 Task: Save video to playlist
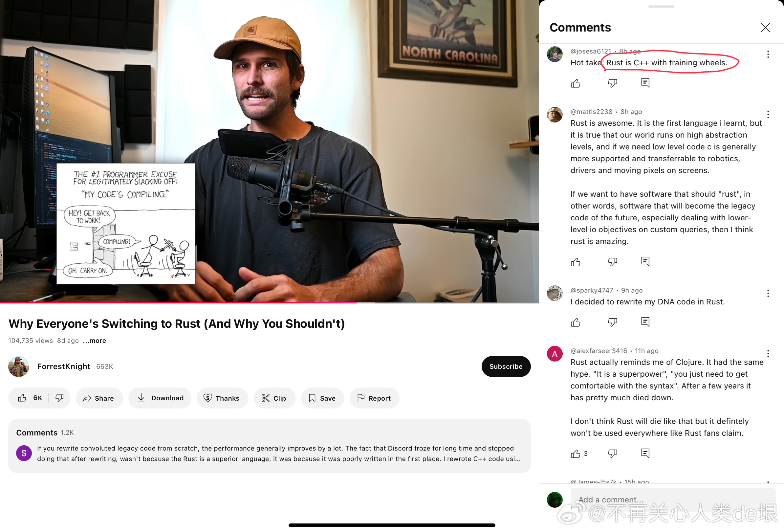pos(322,398)
